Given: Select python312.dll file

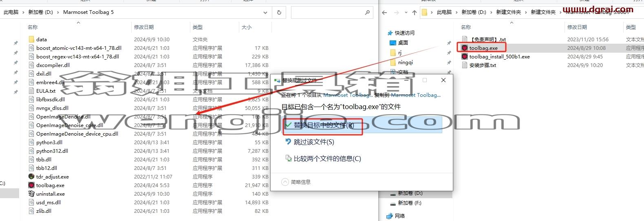Looking at the screenshot, I should 52,151.
